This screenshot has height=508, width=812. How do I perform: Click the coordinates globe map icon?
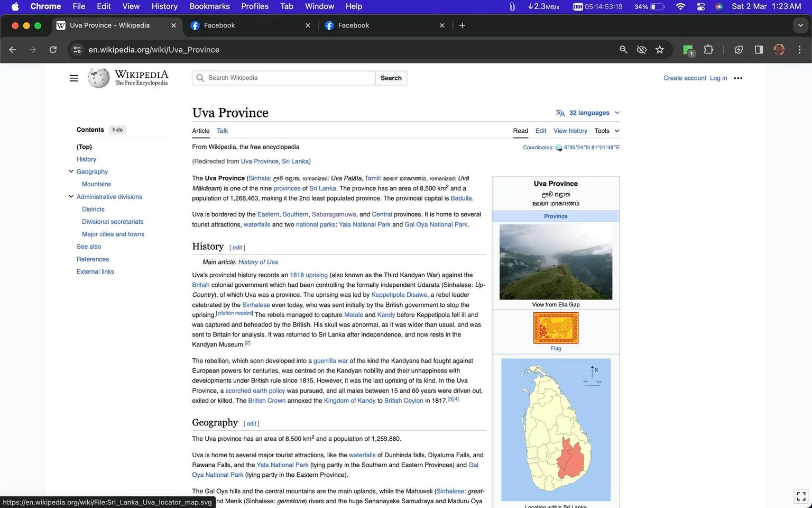click(x=559, y=148)
